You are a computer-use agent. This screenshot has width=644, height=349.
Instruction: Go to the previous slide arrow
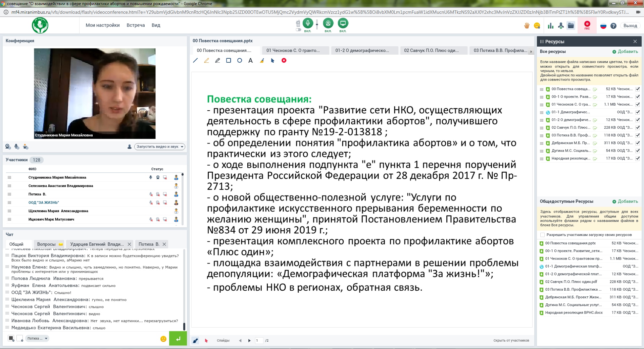(240, 341)
